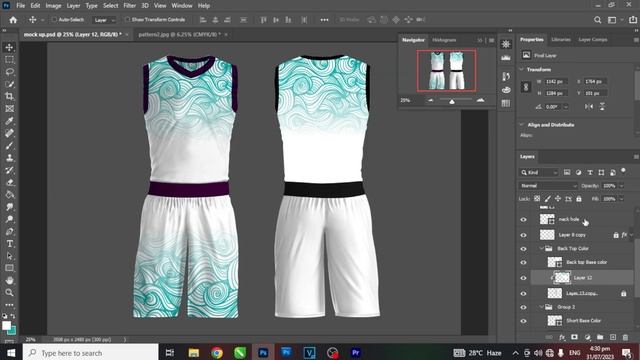Enable Show Transform Controls checkbox
640x360 pixels.
pos(127,20)
